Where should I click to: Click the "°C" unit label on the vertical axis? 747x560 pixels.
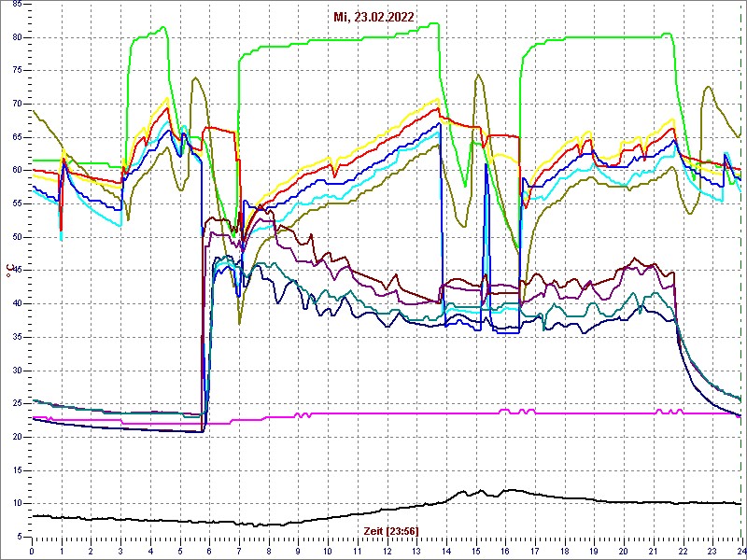(9, 273)
